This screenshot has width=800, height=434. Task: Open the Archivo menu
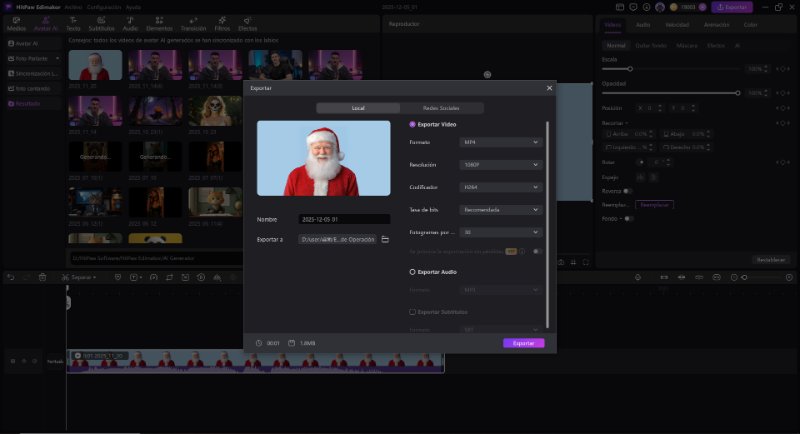coord(73,7)
